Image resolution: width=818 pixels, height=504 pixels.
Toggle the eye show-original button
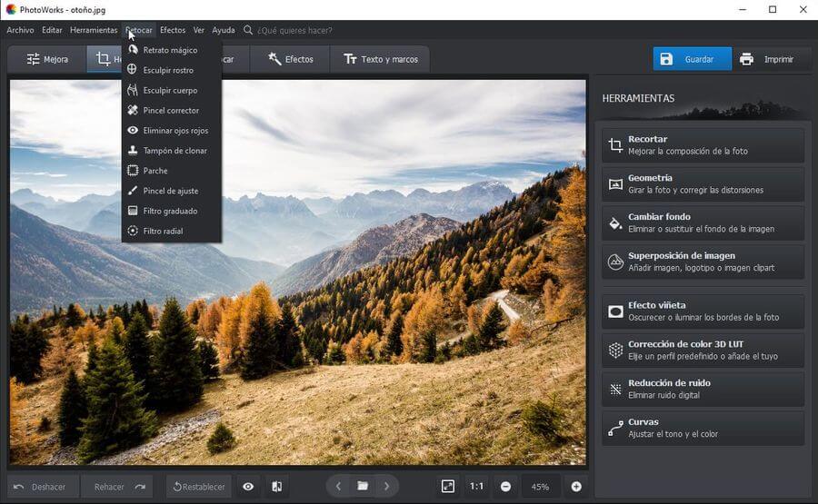(248, 487)
